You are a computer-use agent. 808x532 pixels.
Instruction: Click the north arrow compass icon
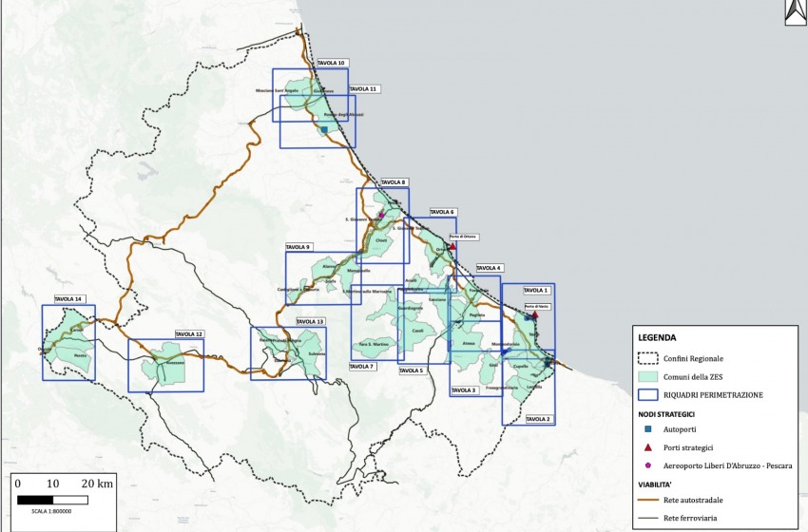tap(793, 11)
